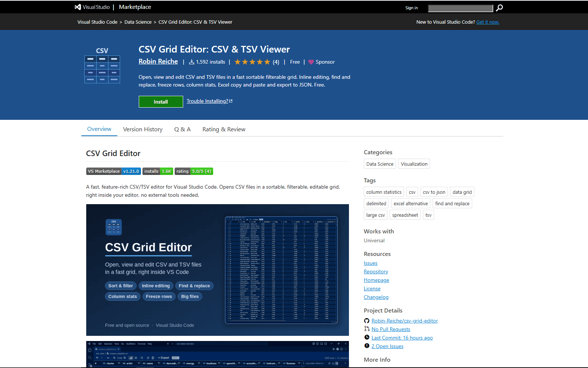The height and width of the screenshot is (368, 588).
Task: Open the License resource link
Action: tap(372, 288)
